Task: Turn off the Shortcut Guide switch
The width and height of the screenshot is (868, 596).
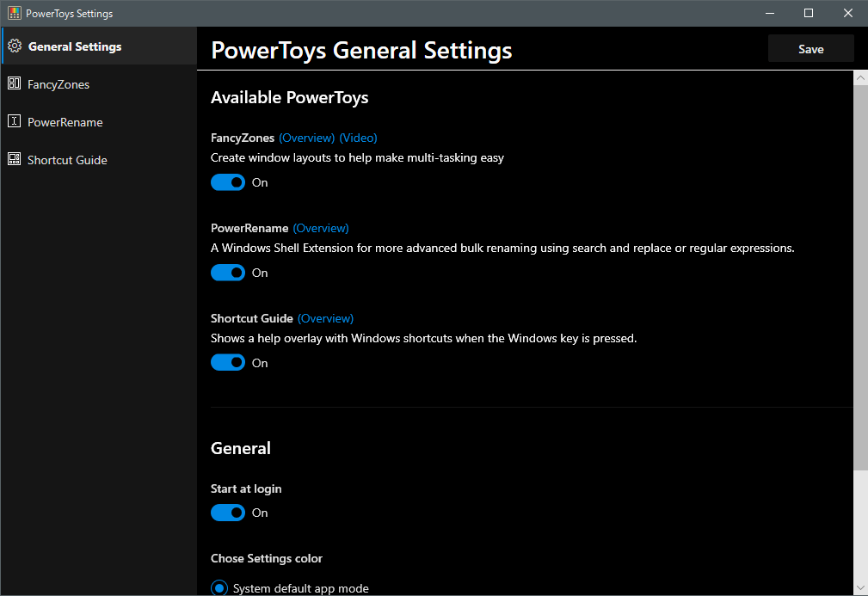Action: [x=227, y=362]
